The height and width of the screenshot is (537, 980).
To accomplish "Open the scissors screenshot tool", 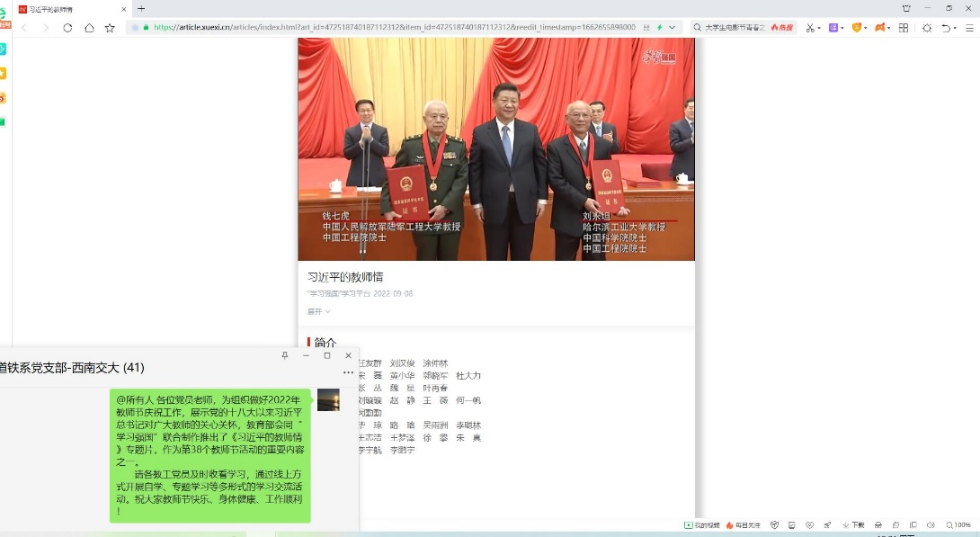I will click(x=809, y=28).
